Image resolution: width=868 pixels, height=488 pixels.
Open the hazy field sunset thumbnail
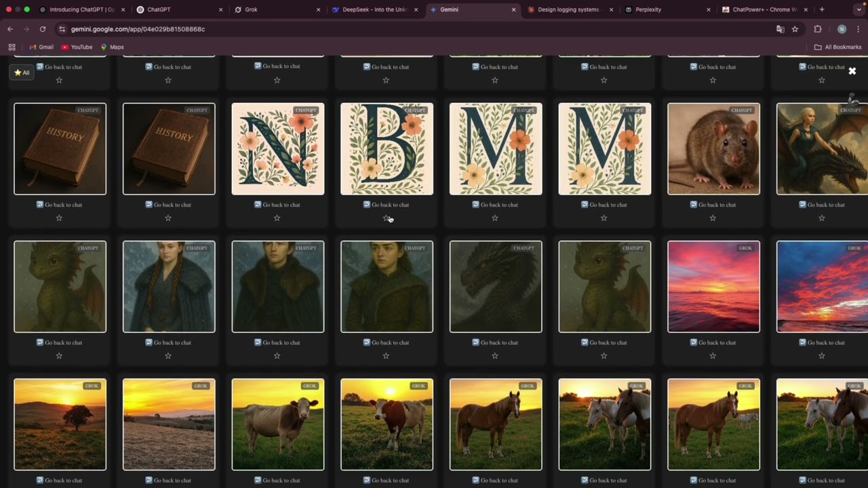tap(169, 424)
